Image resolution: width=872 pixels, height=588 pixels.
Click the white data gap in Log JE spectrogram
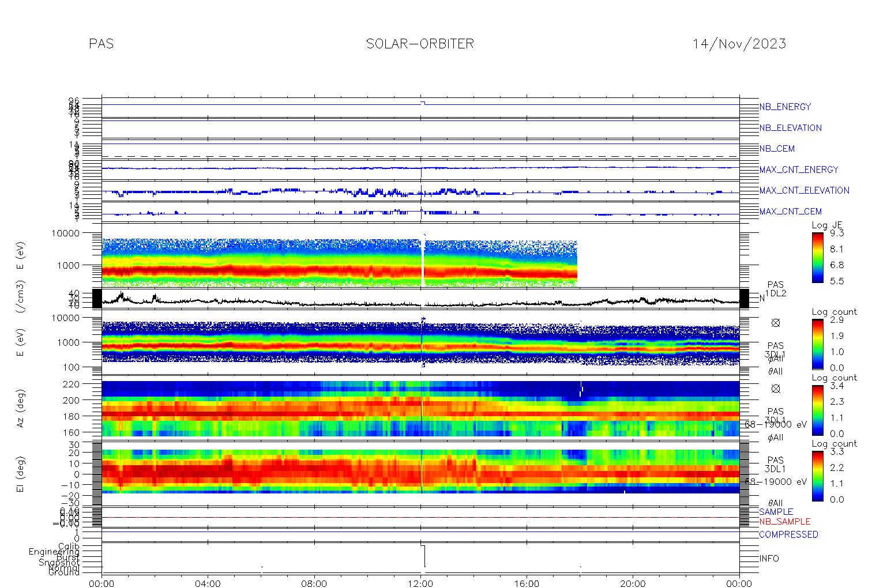423,262
